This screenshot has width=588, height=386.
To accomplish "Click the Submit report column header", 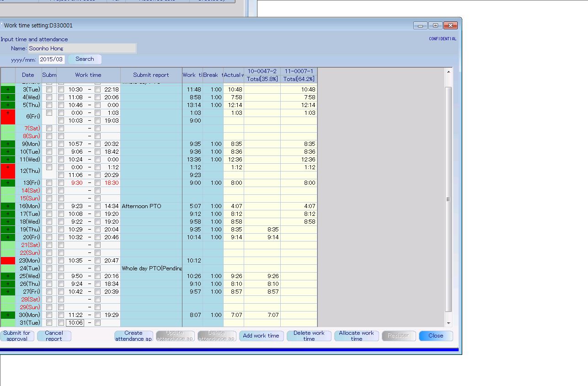I will (x=151, y=75).
